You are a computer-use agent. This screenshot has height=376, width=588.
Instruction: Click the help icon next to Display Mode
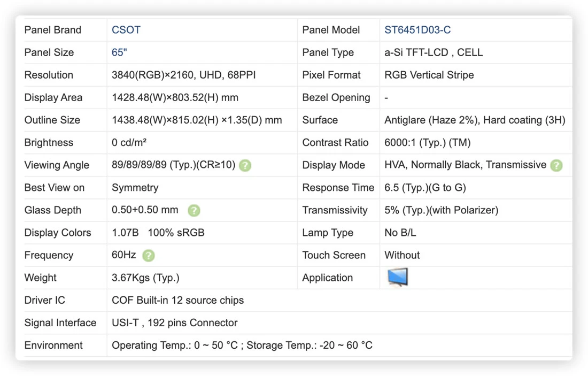point(556,165)
